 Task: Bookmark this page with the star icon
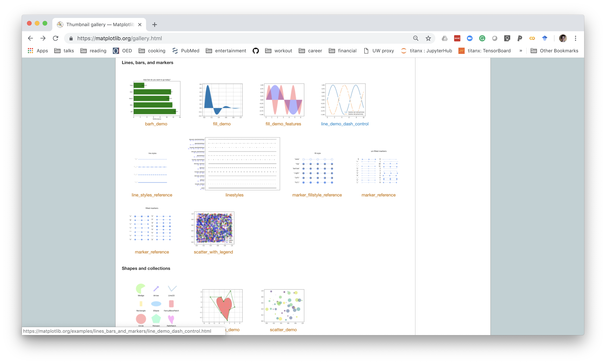click(428, 38)
